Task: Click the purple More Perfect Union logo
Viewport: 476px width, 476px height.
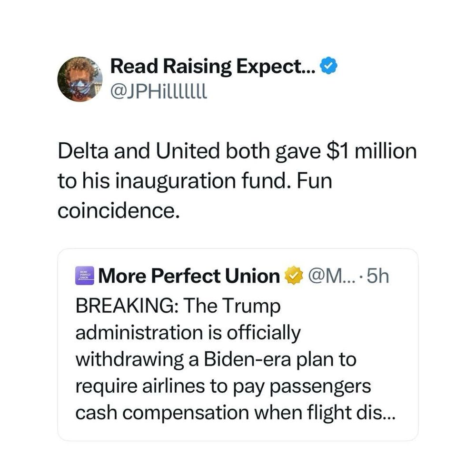Action: (x=85, y=276)
